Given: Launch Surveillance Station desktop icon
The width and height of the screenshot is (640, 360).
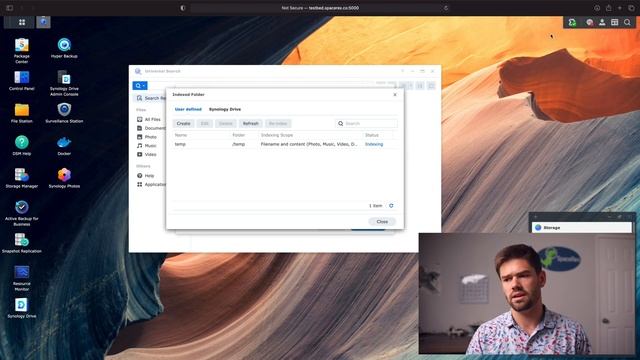Looking at the screenshot, I should (64, 113).
